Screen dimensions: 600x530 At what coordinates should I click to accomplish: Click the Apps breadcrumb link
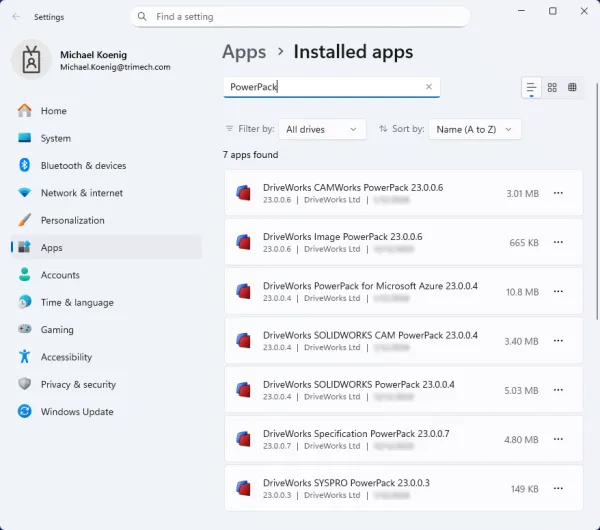(244, 52)
